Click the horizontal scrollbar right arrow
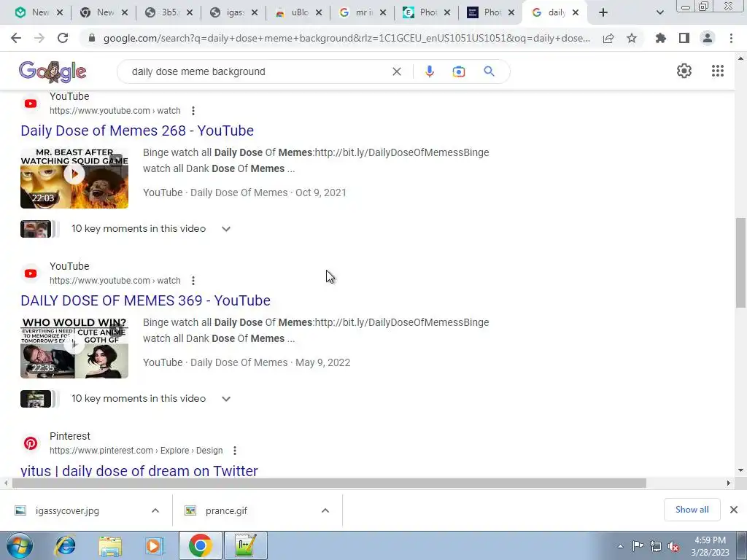The width and height of the screenshot is (747, 560). [x=729, y=483]
